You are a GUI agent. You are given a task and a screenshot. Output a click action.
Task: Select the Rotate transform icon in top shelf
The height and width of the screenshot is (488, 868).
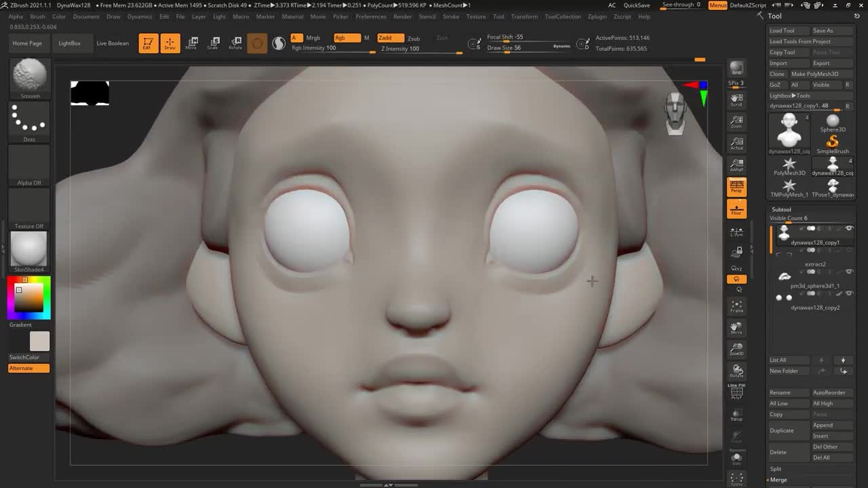click(x=235, y=43)
